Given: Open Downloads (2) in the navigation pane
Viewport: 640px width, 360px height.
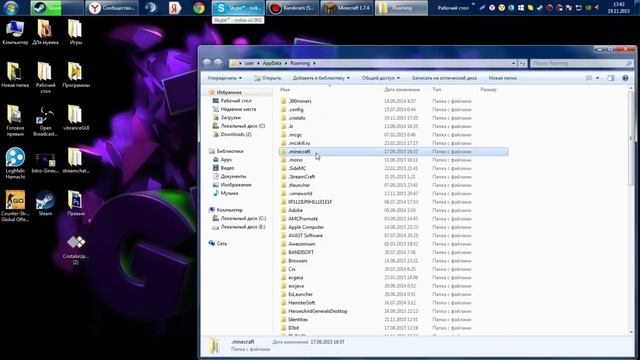Looking at the screenshot, I should coord(236,134).
